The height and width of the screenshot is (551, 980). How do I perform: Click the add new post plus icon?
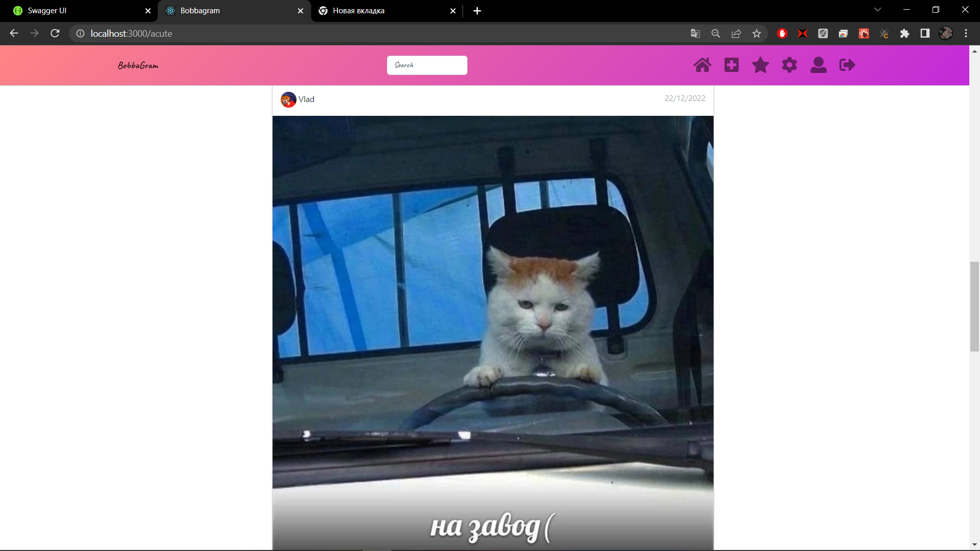[x=731, y=65]
